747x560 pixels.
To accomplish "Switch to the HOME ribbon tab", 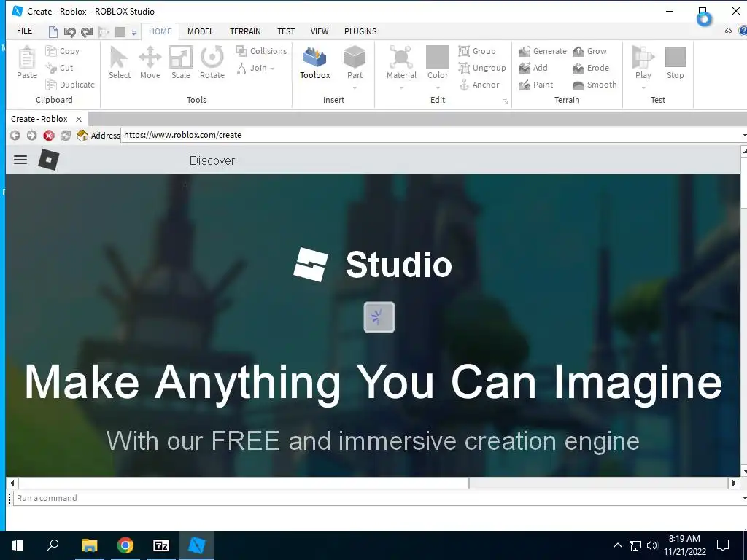I will [x=160, y=31].
